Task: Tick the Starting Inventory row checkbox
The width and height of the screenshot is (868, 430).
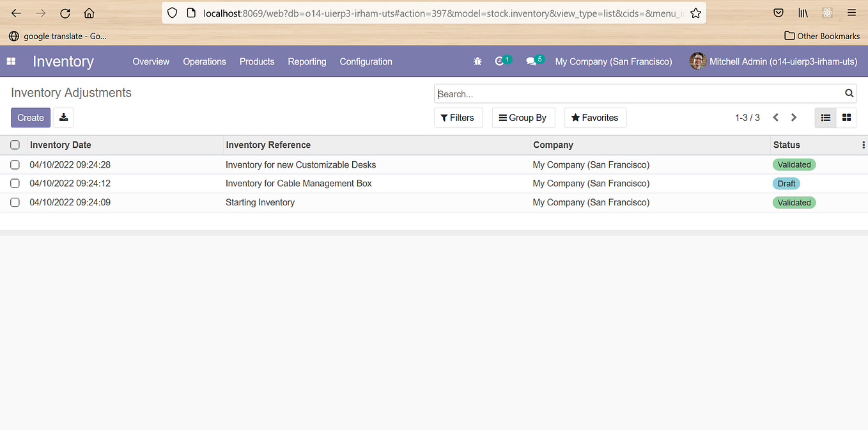Action: tap(15, 202)
